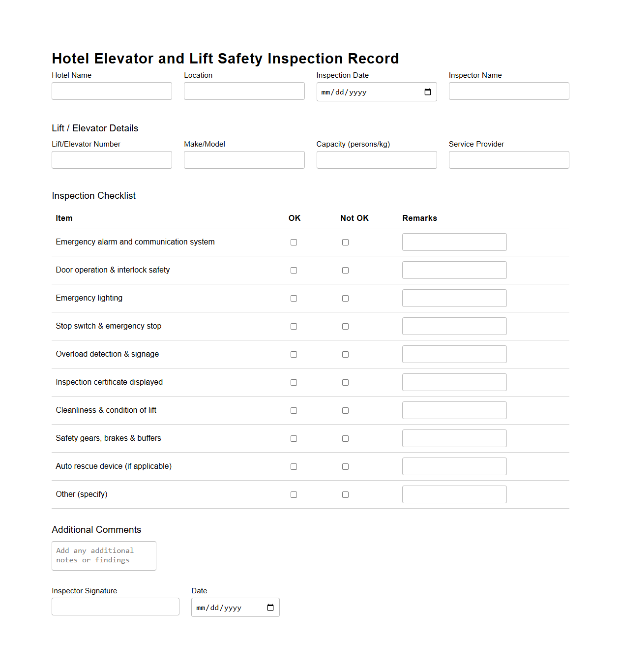Check OK for Emergency lighting
Viewport: 621px width, 672px height.
pos(294,298)
